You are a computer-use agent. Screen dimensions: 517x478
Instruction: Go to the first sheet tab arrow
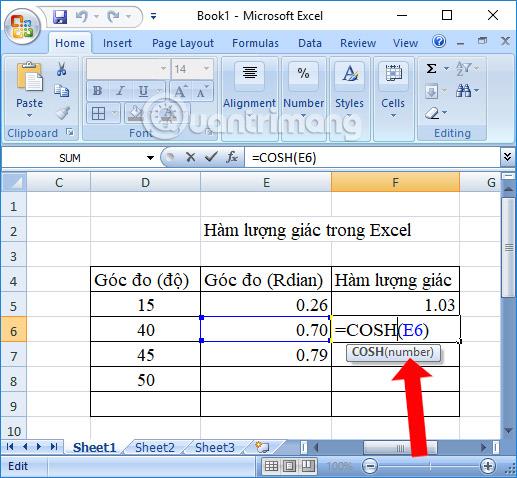[x=10, y=447]
